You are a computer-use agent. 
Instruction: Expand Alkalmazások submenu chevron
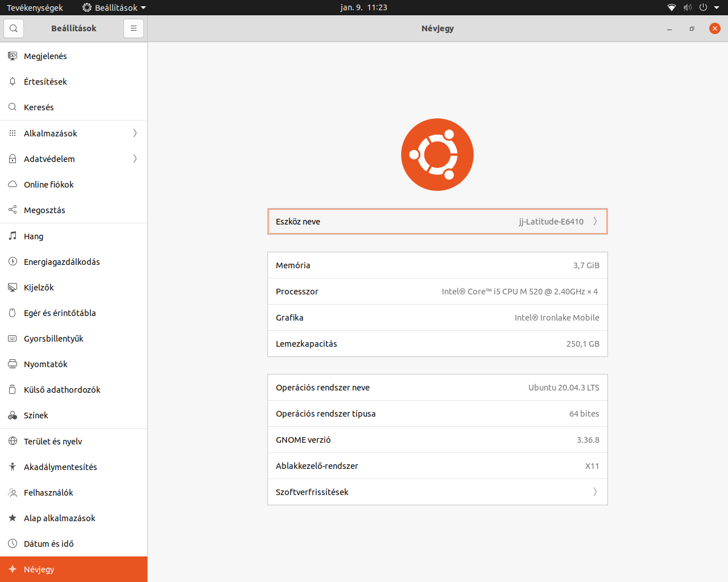point(135,133)
